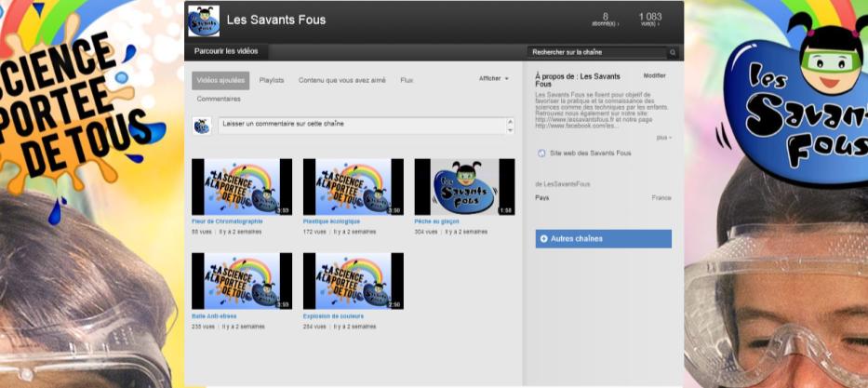The image size is (868, 388).
Task: Click the plus icon on Autres chaînes
Action: point(543,238)
